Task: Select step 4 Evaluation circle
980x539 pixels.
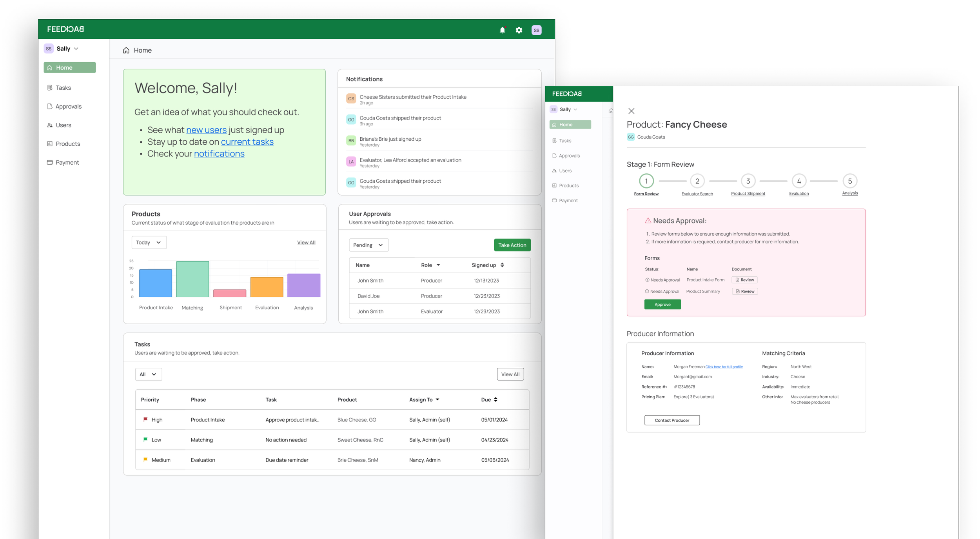Action: coord(799,181)
